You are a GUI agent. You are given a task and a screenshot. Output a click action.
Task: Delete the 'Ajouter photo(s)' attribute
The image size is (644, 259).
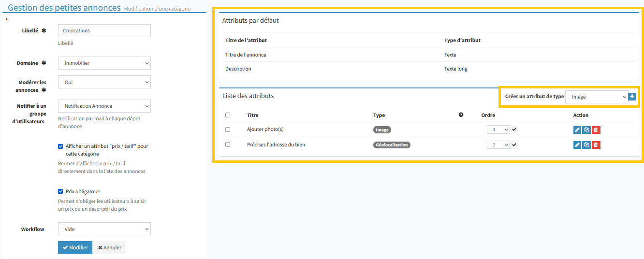596,130
